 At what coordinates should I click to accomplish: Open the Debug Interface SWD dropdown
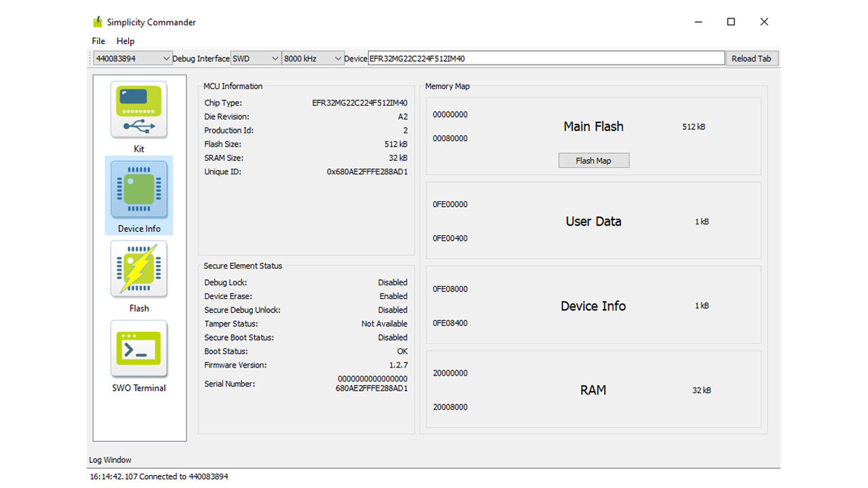tap(256, 58)
